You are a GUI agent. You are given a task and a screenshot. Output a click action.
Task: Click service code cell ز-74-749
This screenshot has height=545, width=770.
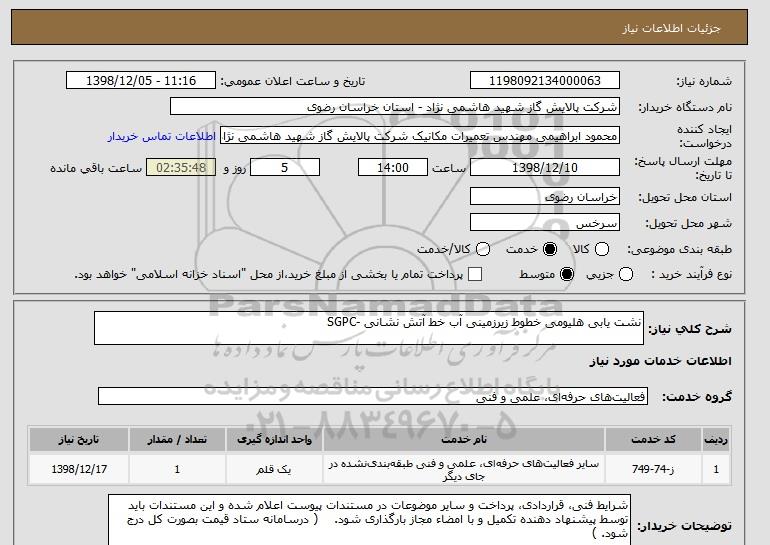(x=653, y=469)
